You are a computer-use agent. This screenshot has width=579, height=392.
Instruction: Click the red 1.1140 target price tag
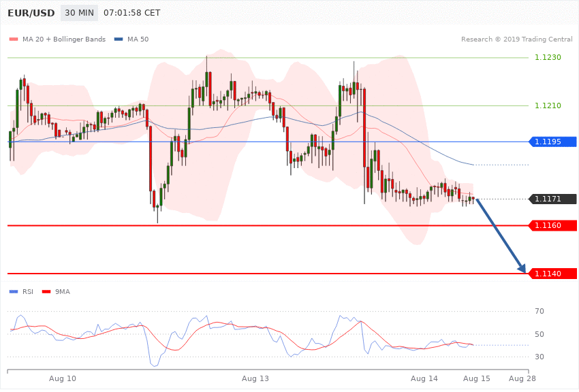tap(553, 274)
